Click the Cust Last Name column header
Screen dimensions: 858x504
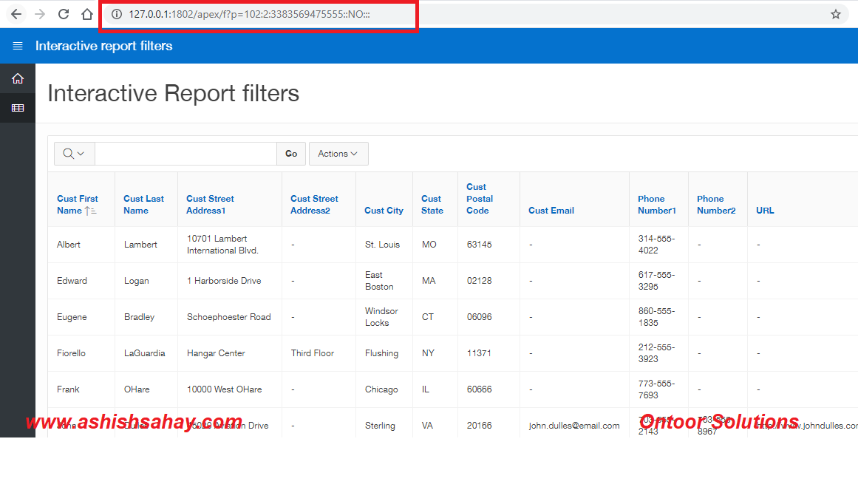point(143,205)
